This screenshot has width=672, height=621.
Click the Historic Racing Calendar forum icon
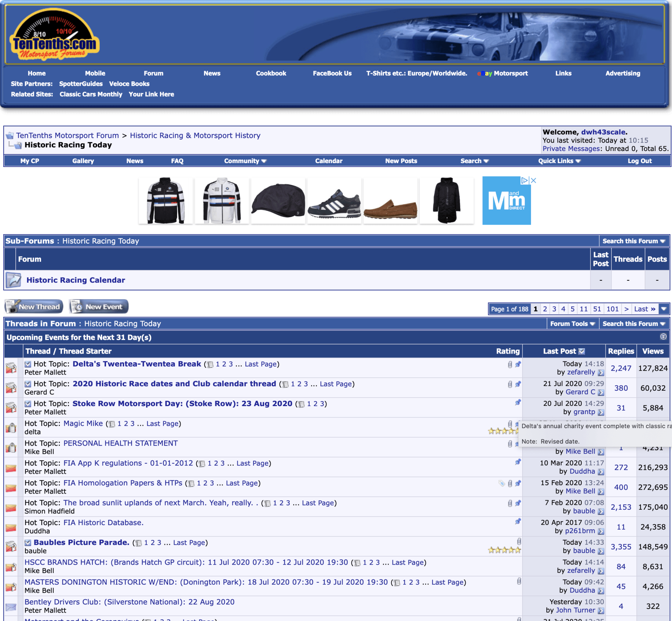pos(13,280)
